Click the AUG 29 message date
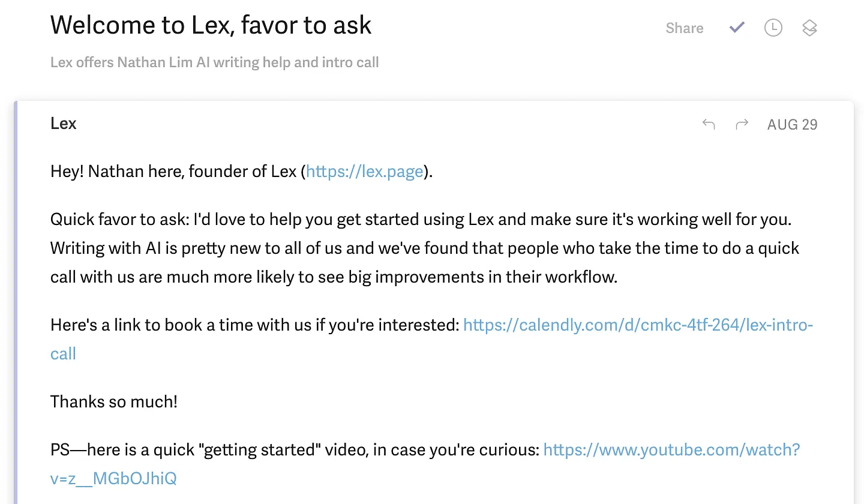The width and height of the screenshot is (864, 504). point(792,124)
